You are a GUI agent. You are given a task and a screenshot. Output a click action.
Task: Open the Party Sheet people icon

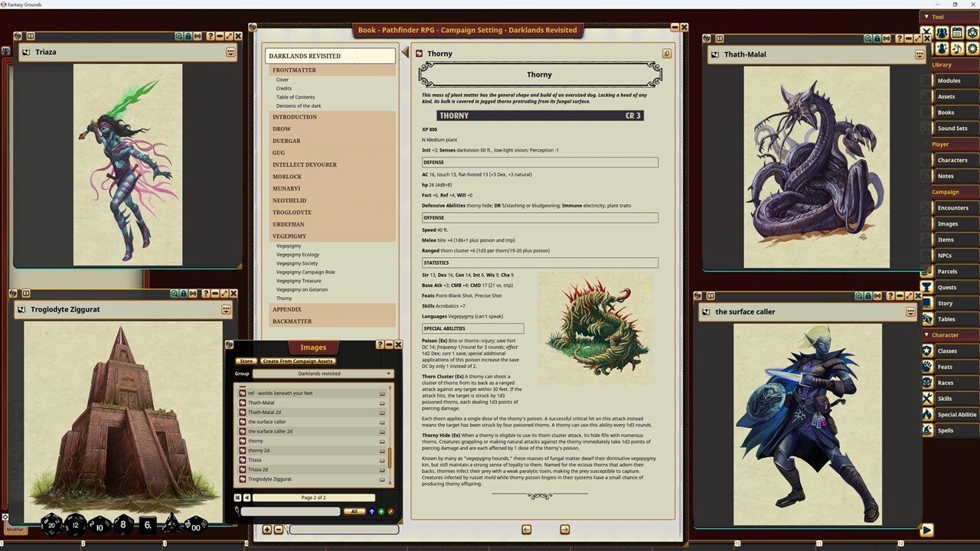[x=941, y=32]
